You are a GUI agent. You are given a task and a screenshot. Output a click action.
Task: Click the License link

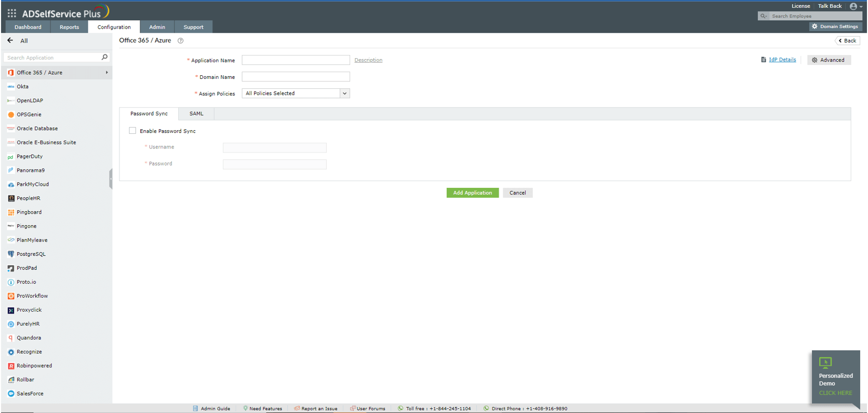[x=800, y=6]
